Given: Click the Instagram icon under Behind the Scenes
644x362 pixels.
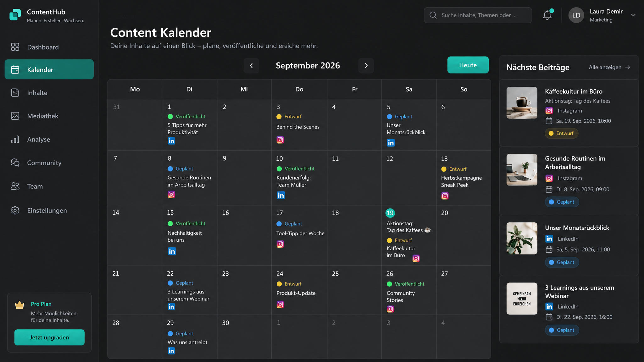Looking at the screenshot, I should pyautogui.click(x=280, y=140).
